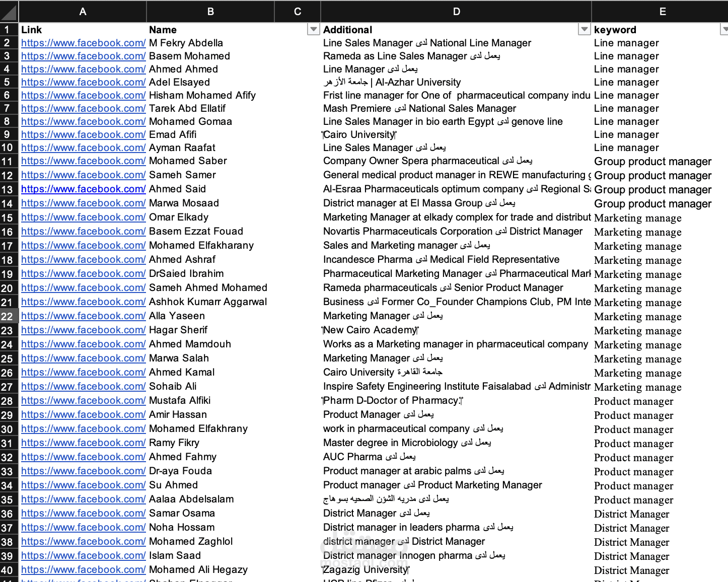Click the 'Al-Azhar University' cell
Viewport: 728px width, 582px height.
pyautogui.click(x=456, y=83)
